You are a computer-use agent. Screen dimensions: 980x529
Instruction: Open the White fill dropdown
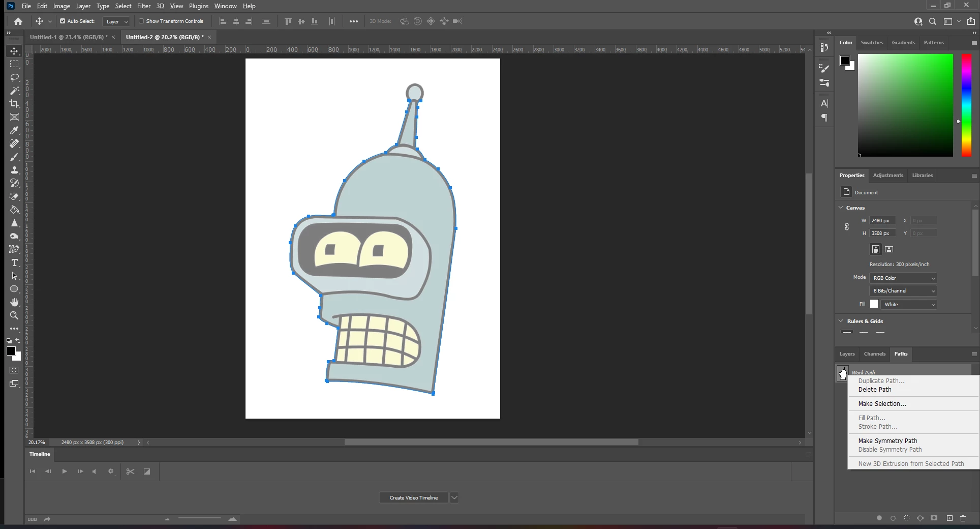[909, 304]
